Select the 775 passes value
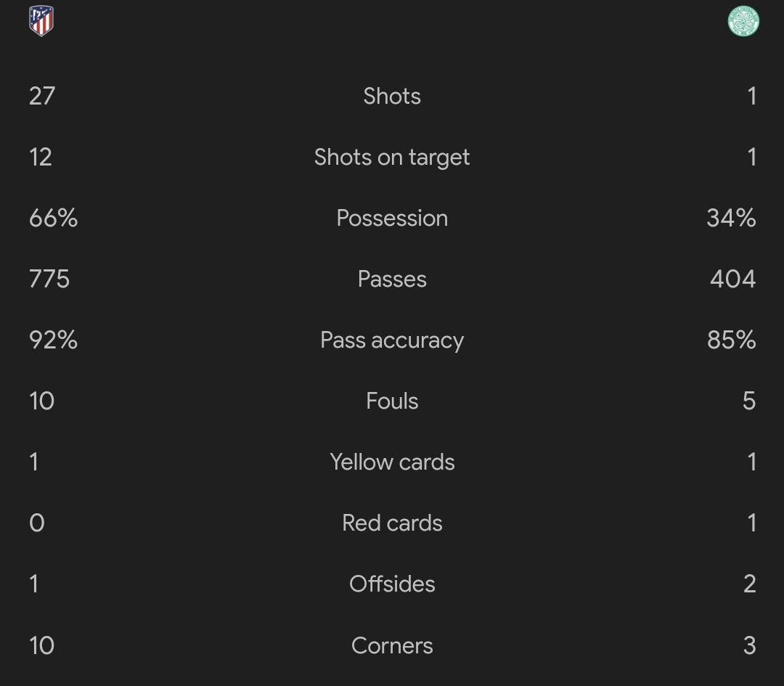 (x=49, y=279)
